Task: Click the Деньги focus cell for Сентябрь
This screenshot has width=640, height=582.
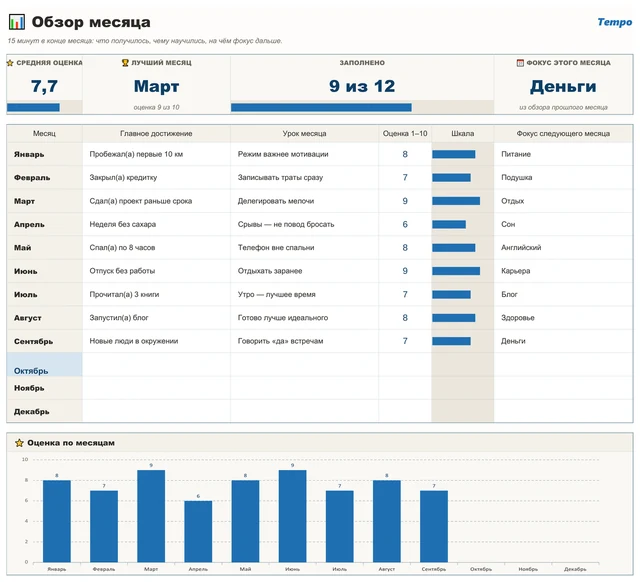Action: click(x=563, y=341)
